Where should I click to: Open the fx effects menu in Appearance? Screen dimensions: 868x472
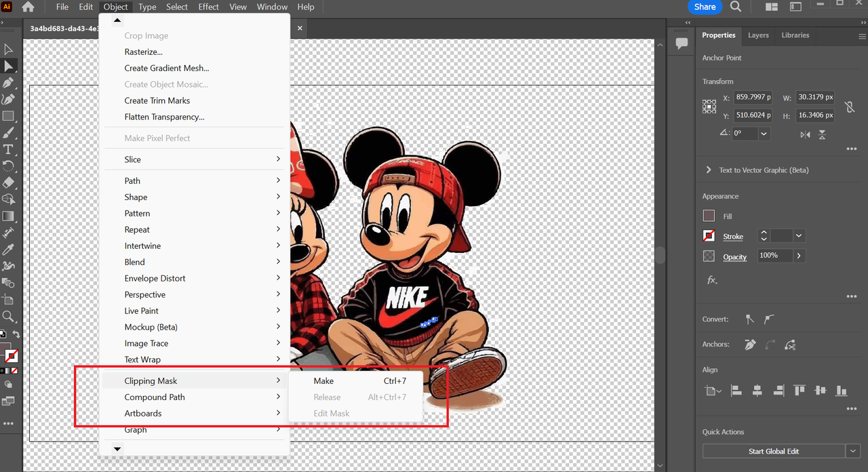click(712, 279)
